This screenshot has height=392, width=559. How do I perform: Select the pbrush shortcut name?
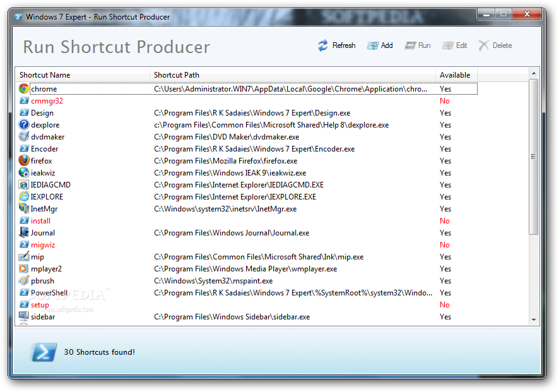click(42, 281)
